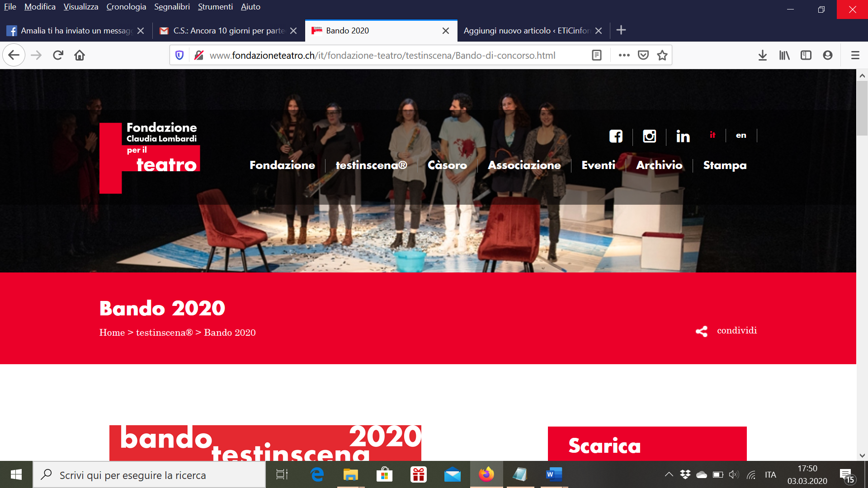Show site connection security info
The image size is (868, 488).
(x=198, y=55)
